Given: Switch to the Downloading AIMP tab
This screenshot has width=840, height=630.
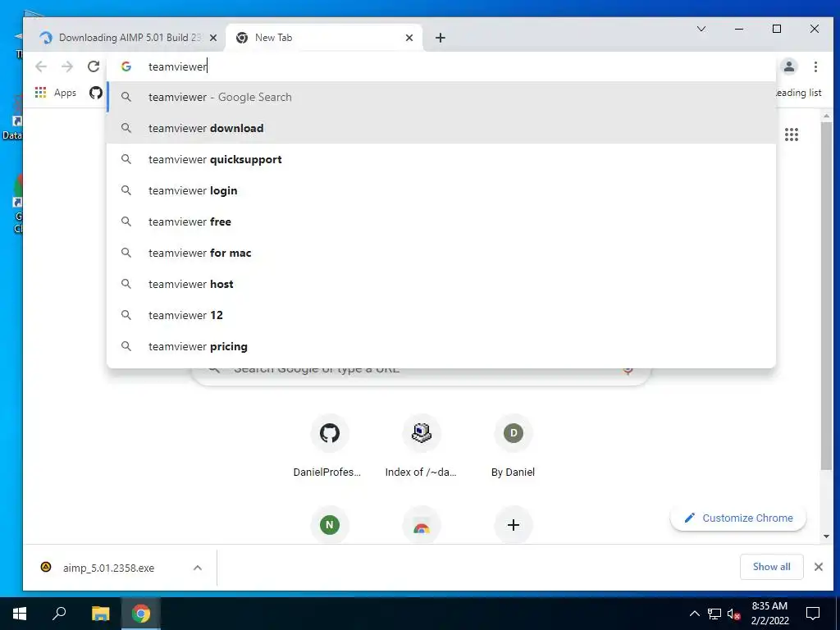Looking at the screenshot, I should [127, 38].
